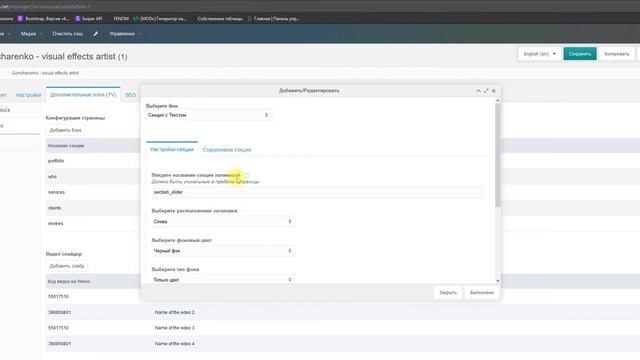Select the services section row

tap(93, 192)
